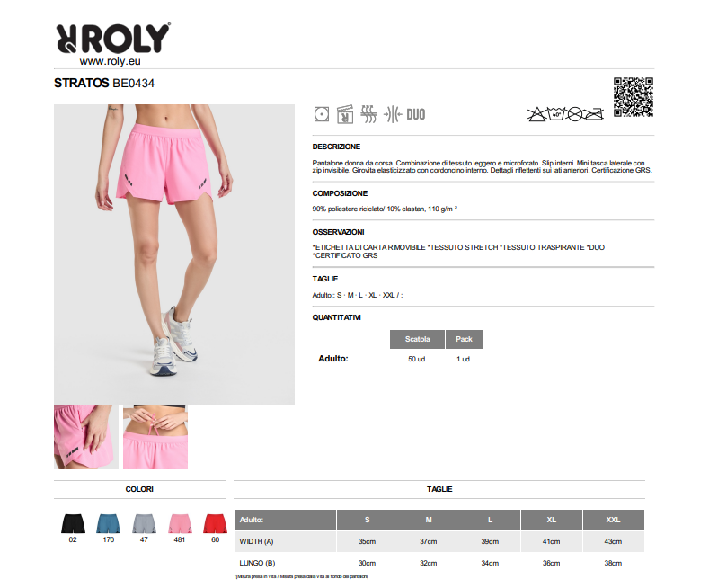Open the waistband drawstring detail thumbnail

pyautogui.click(x=155, y=437)
